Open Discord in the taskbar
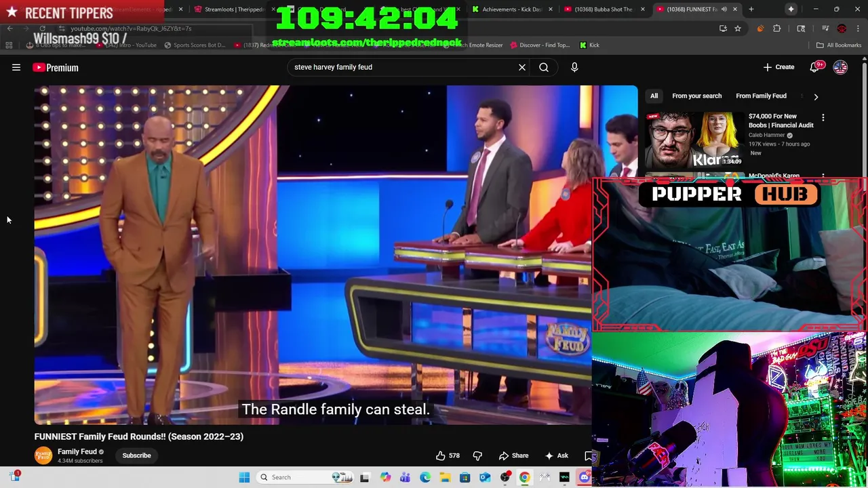 click(584, 477)
